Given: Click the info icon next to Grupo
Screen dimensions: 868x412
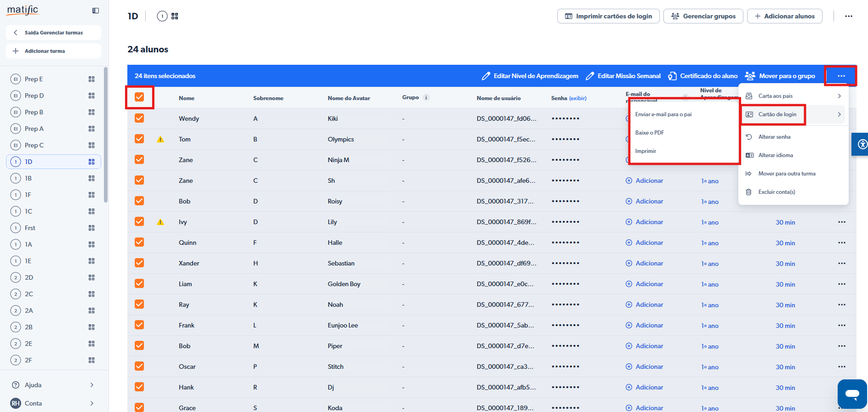Looking at the screenshot, I should [426, 97].
